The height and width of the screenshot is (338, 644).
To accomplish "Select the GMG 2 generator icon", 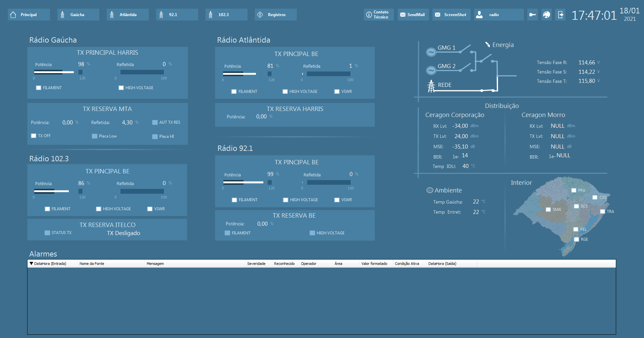I will pos(431,70).
